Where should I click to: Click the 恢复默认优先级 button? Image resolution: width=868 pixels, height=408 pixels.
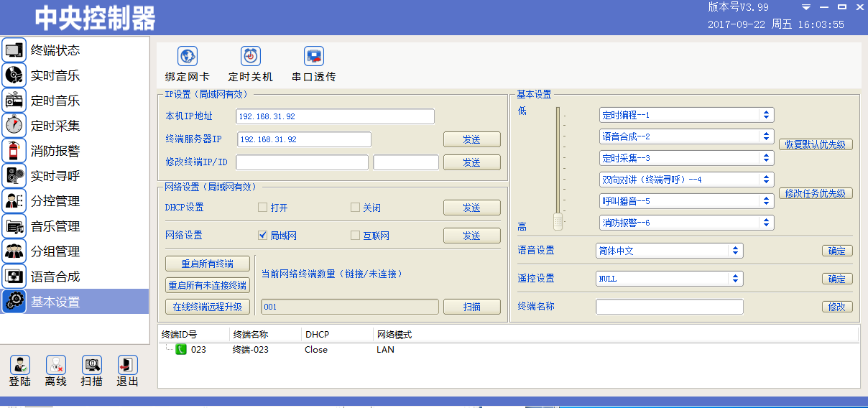coord(816,144)
